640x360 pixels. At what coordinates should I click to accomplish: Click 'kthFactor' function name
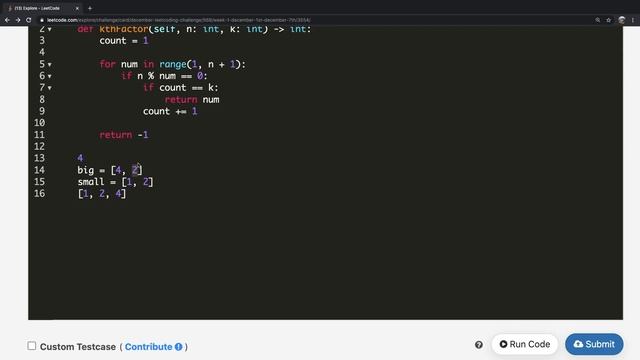(124, 29)
